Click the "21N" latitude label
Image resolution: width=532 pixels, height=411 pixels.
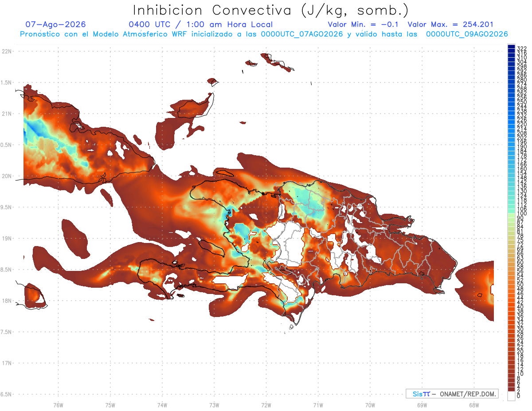point(7,114)
